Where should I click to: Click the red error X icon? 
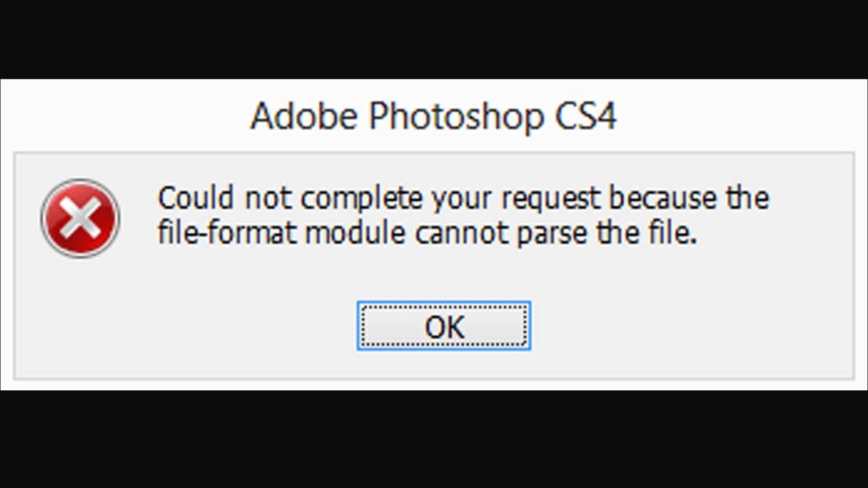point(80,218)
